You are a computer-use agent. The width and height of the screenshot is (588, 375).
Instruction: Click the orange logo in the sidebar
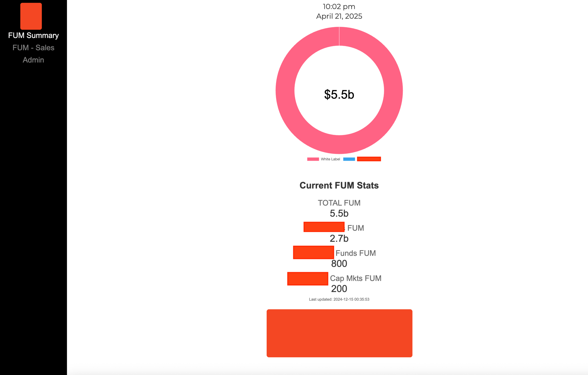tap(31, 16)
